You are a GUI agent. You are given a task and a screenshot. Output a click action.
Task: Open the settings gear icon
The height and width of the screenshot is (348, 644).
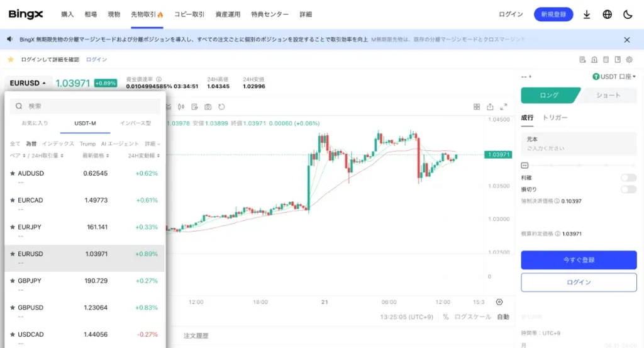click(629, 60)
